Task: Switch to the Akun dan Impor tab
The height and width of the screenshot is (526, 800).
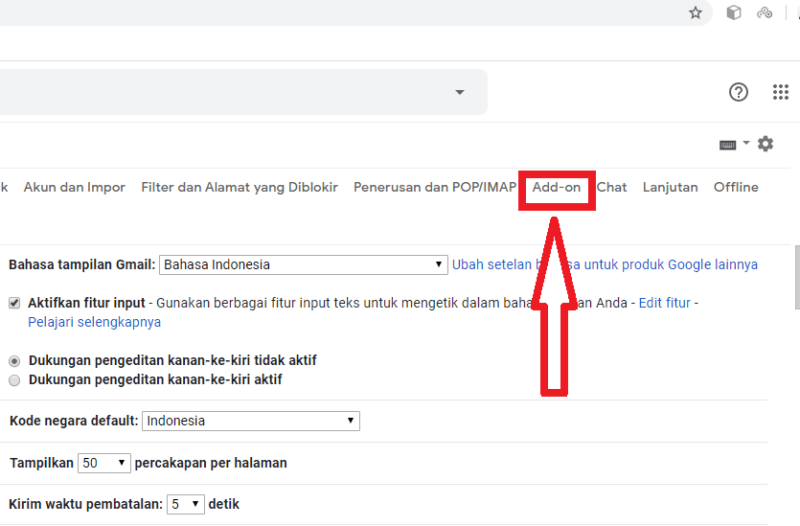Action: (74, 187)
